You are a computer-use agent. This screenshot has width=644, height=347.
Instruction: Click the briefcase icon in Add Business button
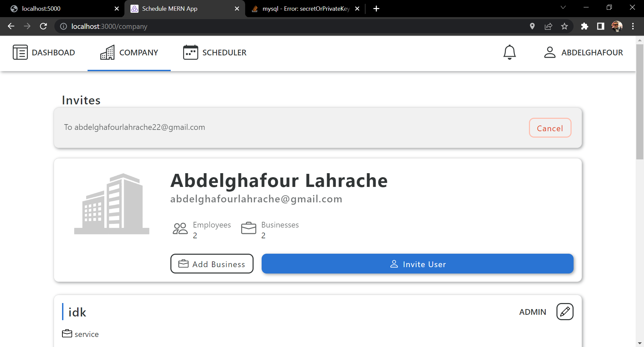coord(183,264)
